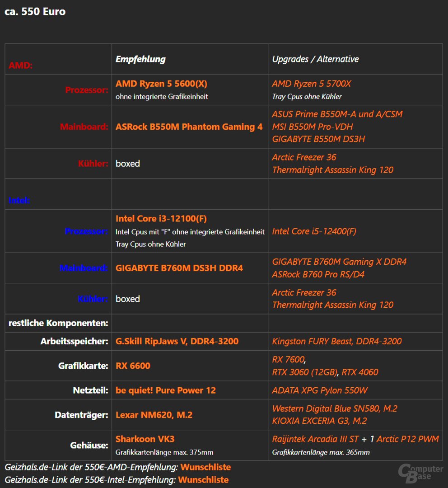Open GIGABYTE B760M Gaming X DDR4 link
The width and height of the screenshot is (448, 488).
[x=339, y=262]
